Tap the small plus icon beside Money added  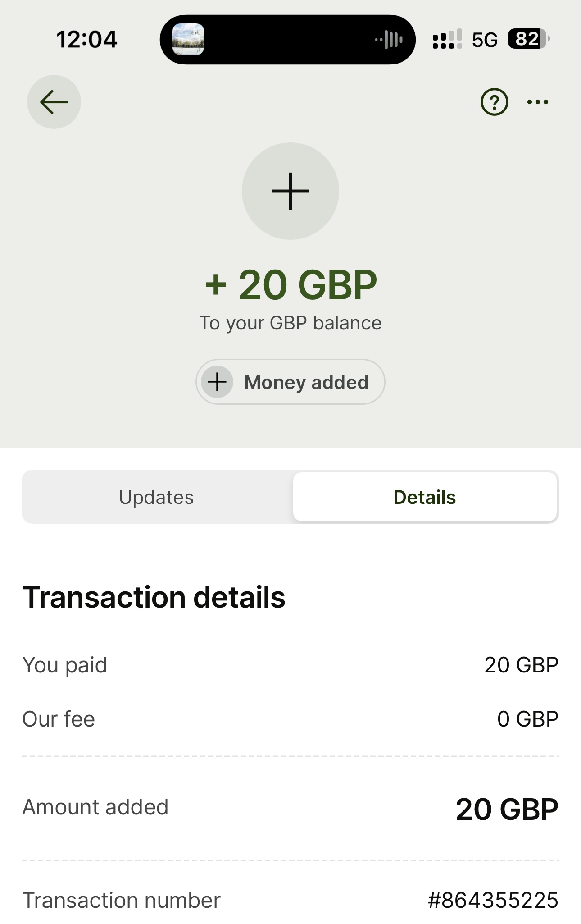tap(217, 382)
